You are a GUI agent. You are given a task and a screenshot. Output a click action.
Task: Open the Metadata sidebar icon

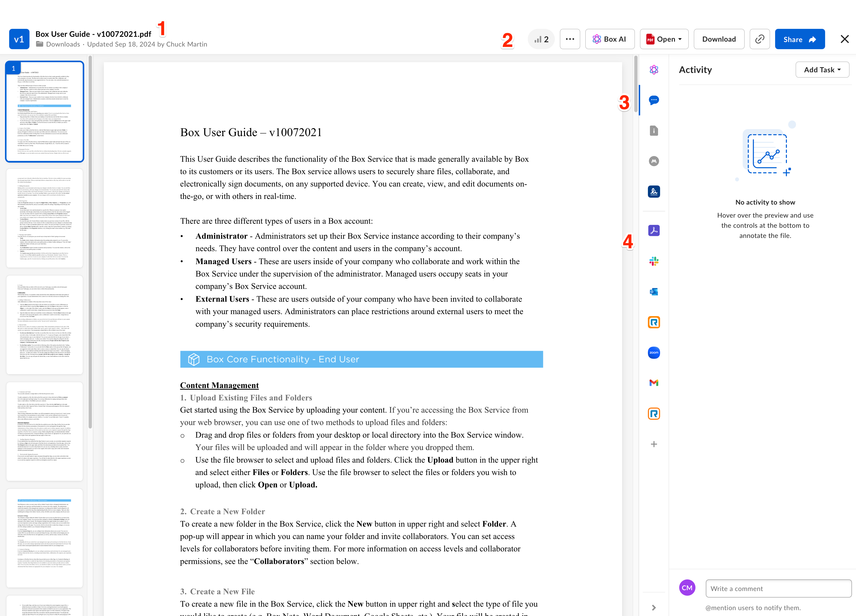pos(654,162)
